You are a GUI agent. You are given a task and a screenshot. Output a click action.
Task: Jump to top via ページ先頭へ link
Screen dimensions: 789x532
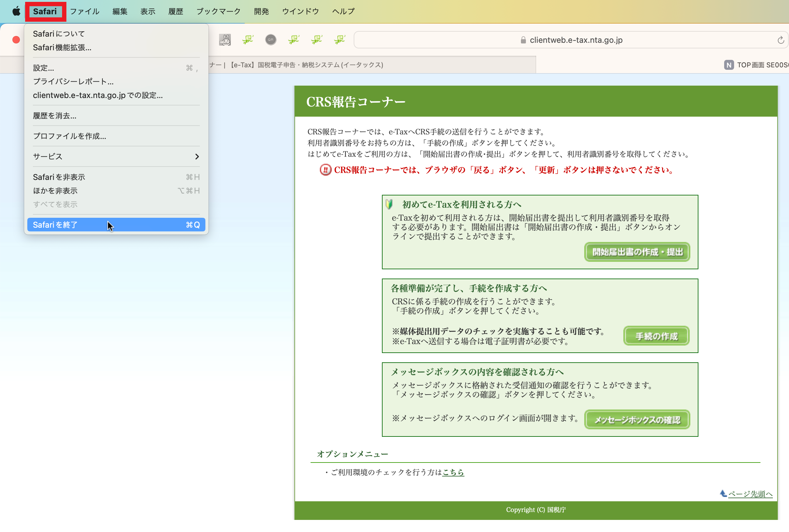750,494
